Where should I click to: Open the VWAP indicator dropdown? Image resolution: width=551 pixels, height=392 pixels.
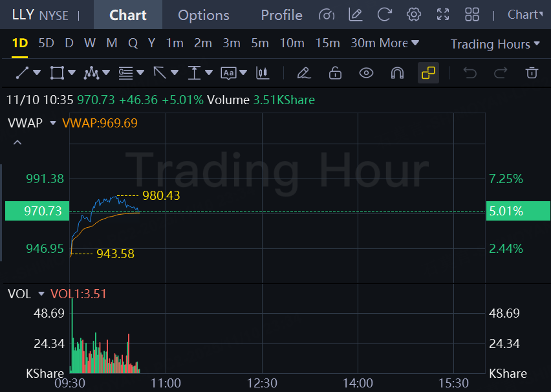pyautogui.click(x=53, y=123)
